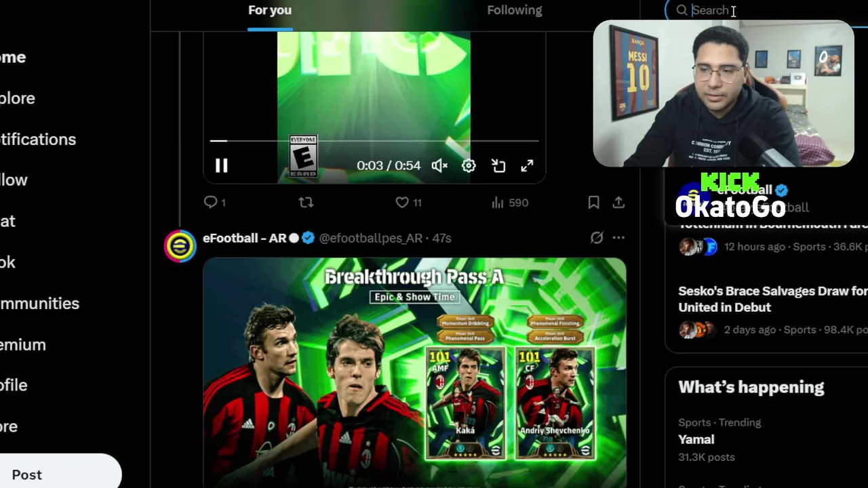
Task: Open @efootballpes_AR handle link
Action: pyautogui.click(x=370, y=238)
